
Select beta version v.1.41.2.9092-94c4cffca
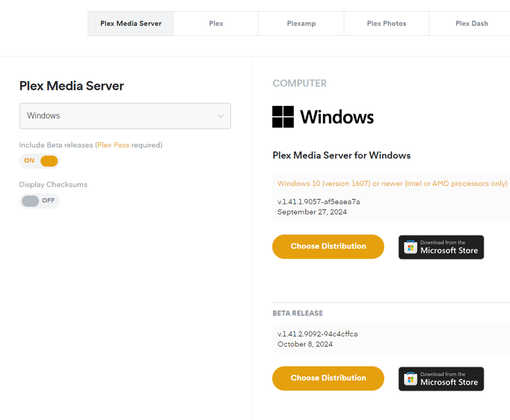(318, 334)
